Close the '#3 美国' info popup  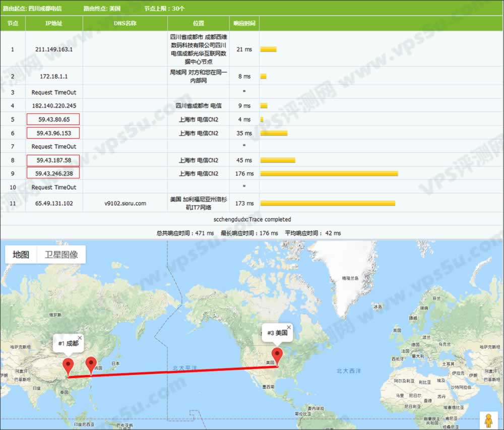point(289,327)
